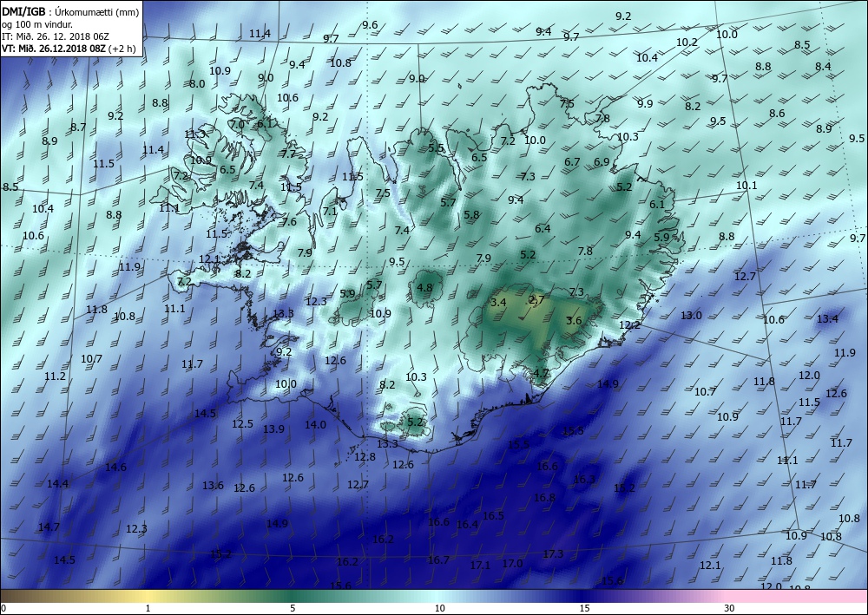This screenshot has width=868, height=615.
Task: Click the map value 9.6
Action: point(370,25)
